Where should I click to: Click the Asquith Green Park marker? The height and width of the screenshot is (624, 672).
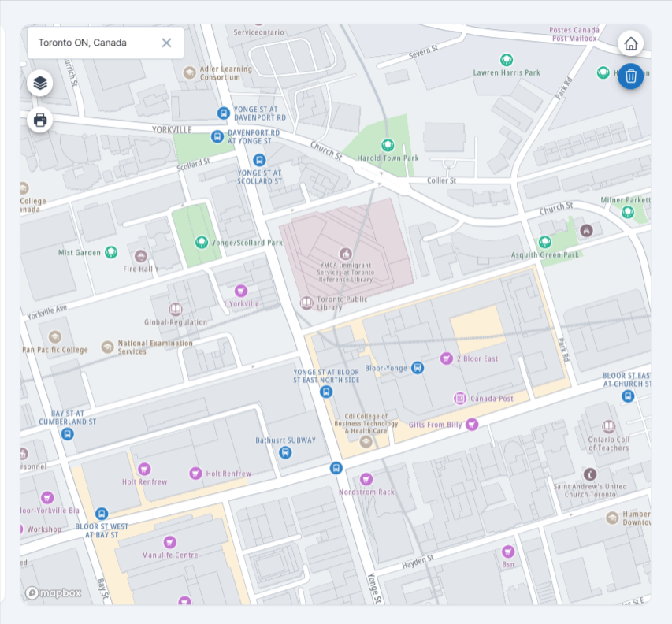point(544,242)
